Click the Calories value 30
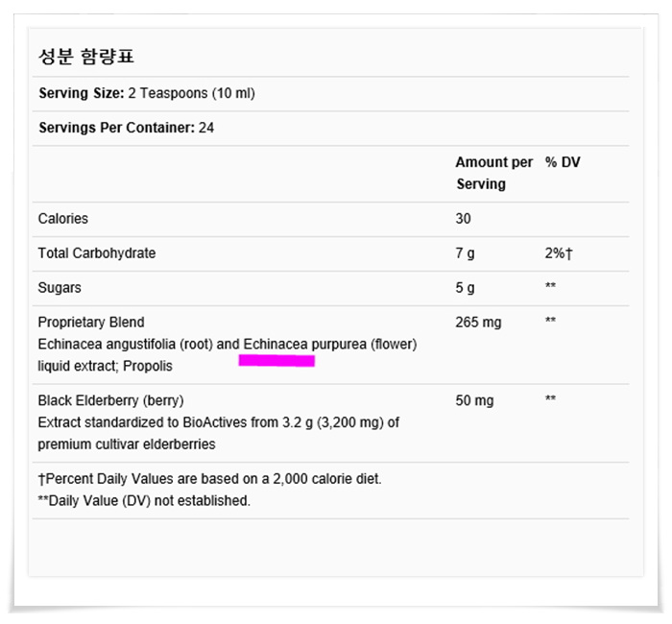Viewport: 672px width, 624px height. coord(463,219)
